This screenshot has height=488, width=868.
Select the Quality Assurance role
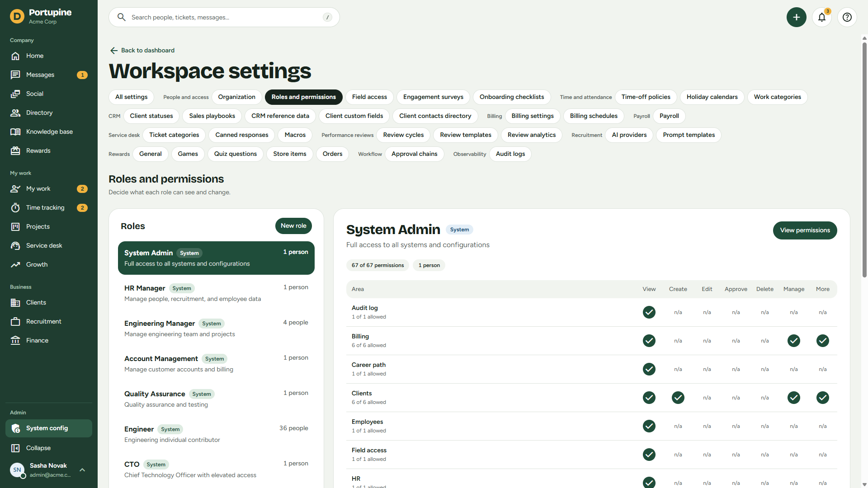pos(216,399)
